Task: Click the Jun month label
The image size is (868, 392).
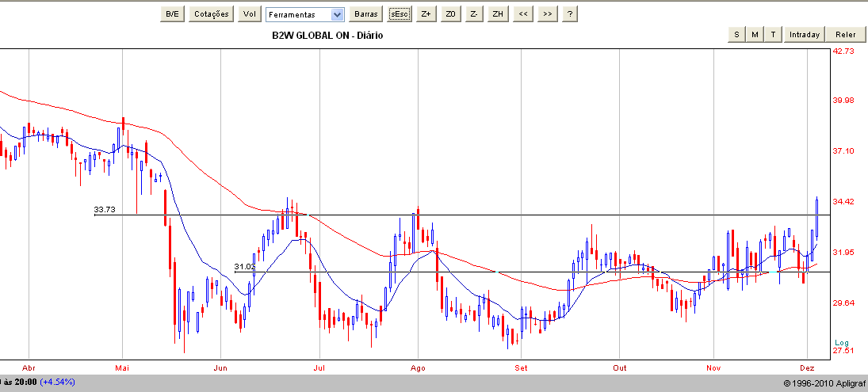Action: click(220, 367)
